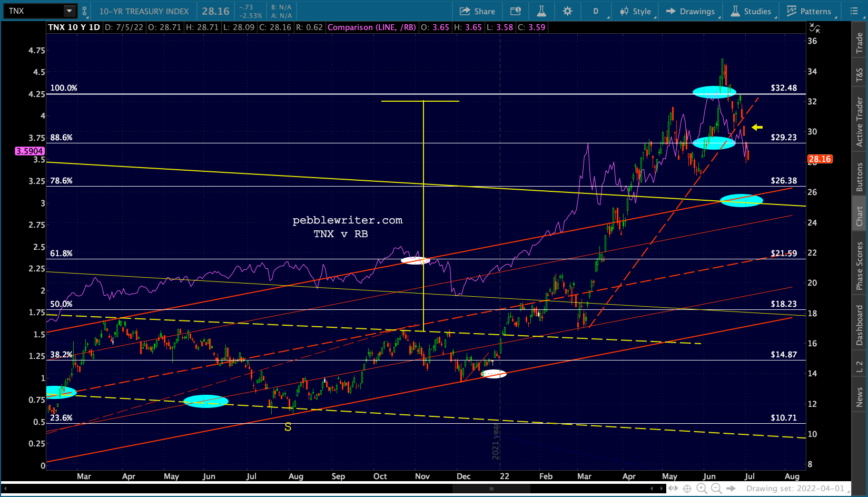
Task: Click the arrow icon on the Drawings button
Action: [x=670, y=11]
